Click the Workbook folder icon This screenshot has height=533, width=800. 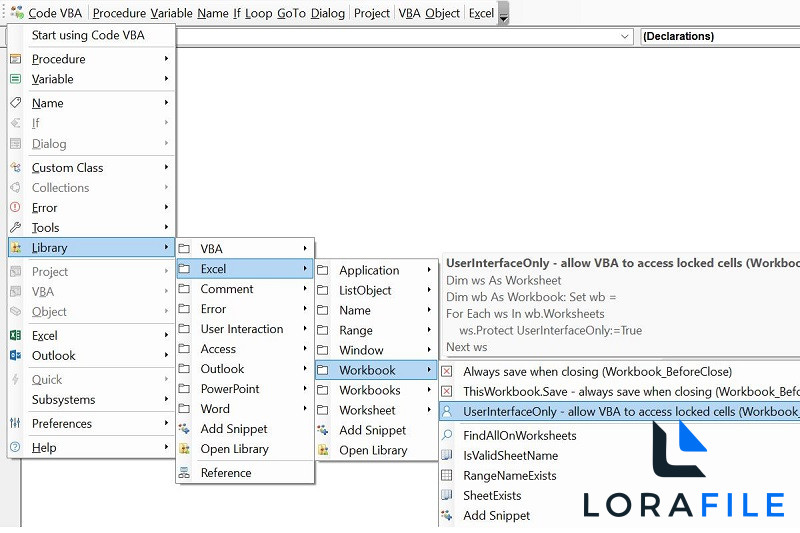coord(322,370)
